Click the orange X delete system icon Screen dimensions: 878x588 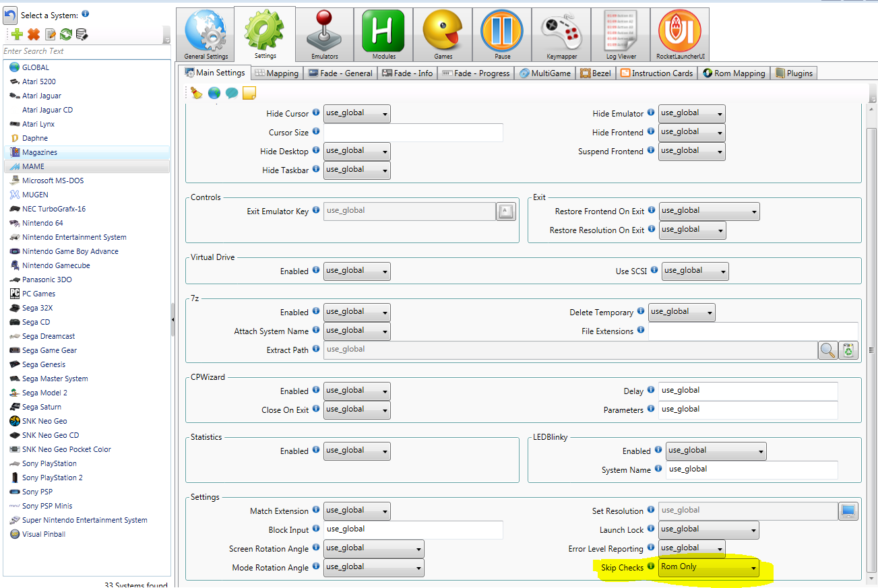34,34
